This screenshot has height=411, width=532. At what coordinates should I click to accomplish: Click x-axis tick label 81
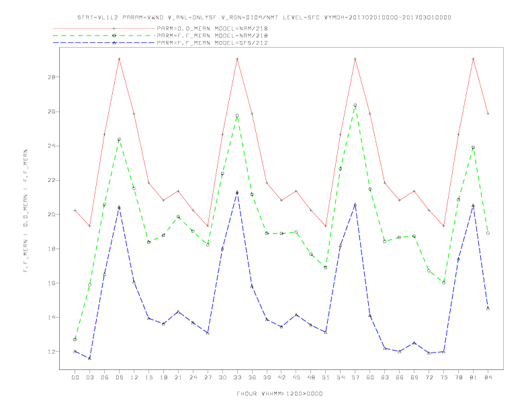tap(474, 377)
